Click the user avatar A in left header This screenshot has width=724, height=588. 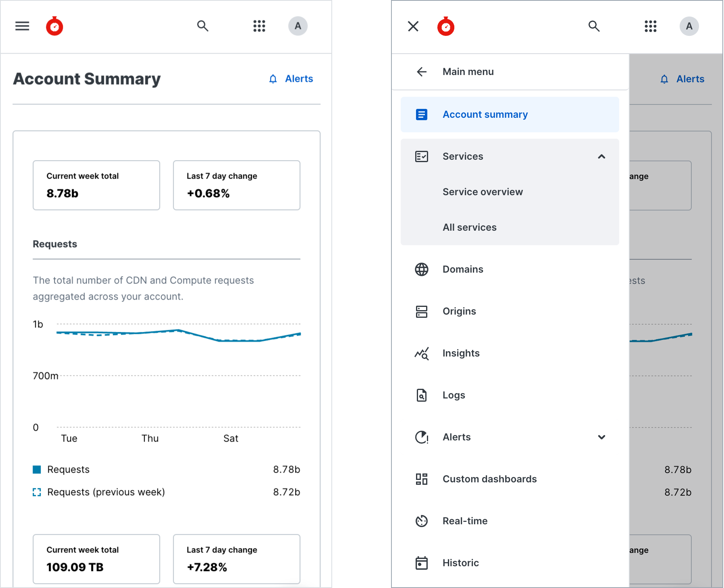pyautogui.click(x=298, y=26)
